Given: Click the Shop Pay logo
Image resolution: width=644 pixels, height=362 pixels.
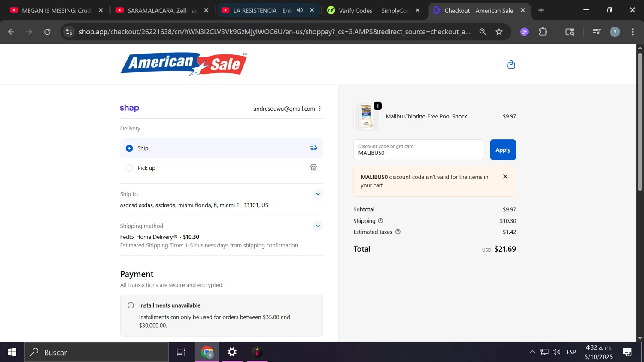Looking at the screenshot, I should tap(129, 108).
